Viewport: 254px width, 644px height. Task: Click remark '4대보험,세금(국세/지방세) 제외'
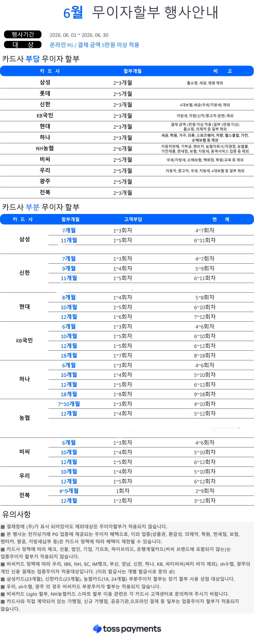(x=205, y=105)
